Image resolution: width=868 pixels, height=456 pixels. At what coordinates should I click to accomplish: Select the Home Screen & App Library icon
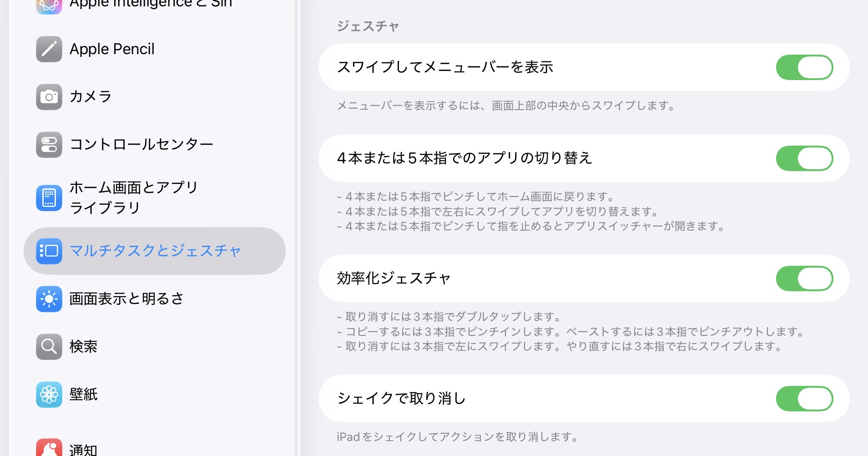[49, 198]
